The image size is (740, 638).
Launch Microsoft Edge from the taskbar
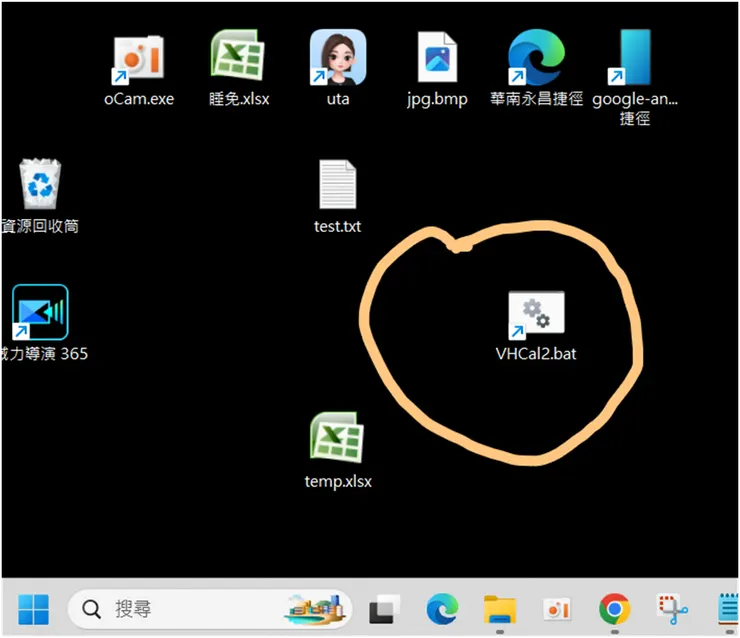pos(442,609)
